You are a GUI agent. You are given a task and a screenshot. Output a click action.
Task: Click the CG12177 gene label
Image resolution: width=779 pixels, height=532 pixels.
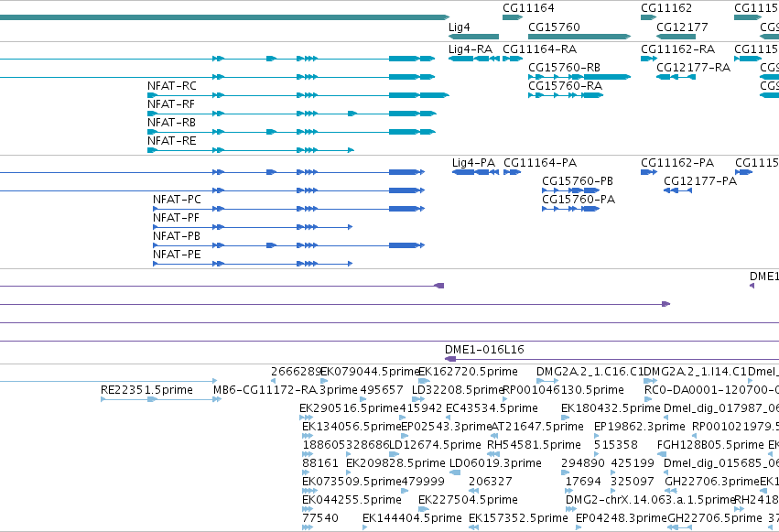682,27
